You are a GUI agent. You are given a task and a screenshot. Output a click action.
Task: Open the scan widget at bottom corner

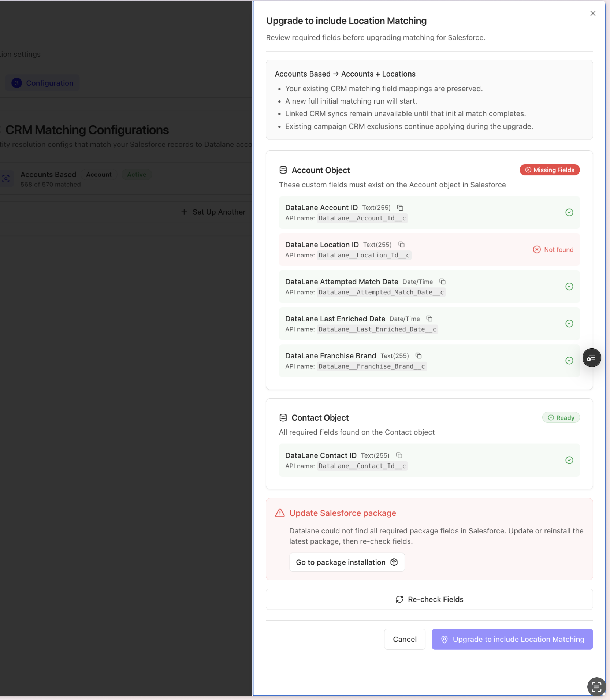pos(596,686)
